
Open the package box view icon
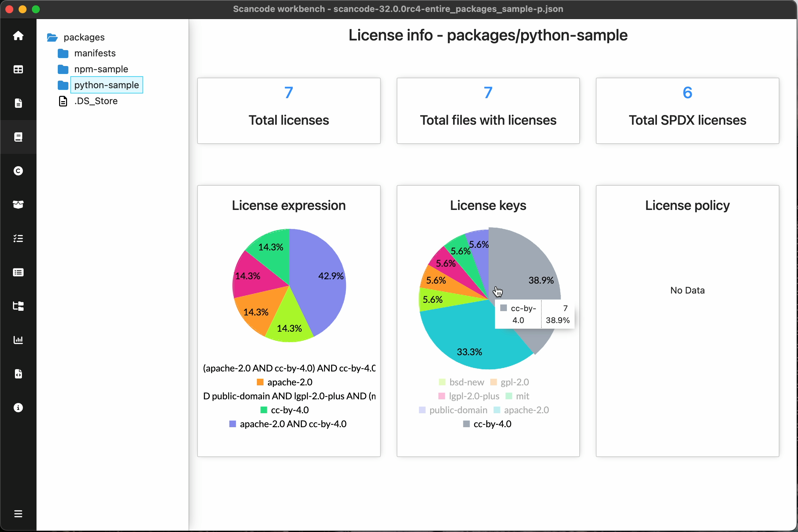18,205
